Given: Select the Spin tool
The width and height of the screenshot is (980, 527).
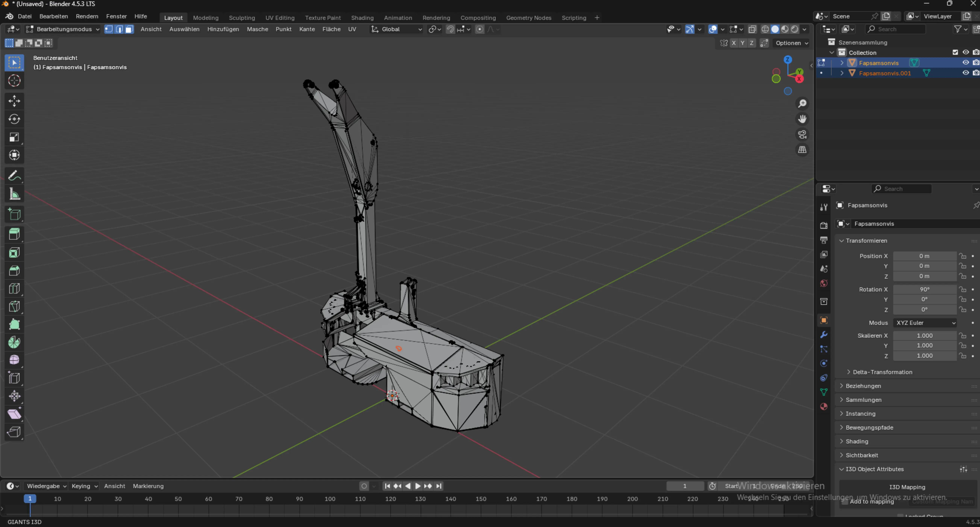Looking at the screenshot, I should pyautogui.click(x=14, y=342).
